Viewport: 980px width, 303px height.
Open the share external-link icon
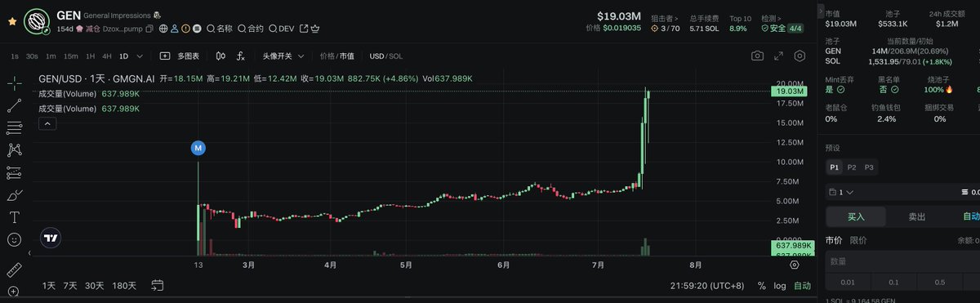[x=304, y=29]
